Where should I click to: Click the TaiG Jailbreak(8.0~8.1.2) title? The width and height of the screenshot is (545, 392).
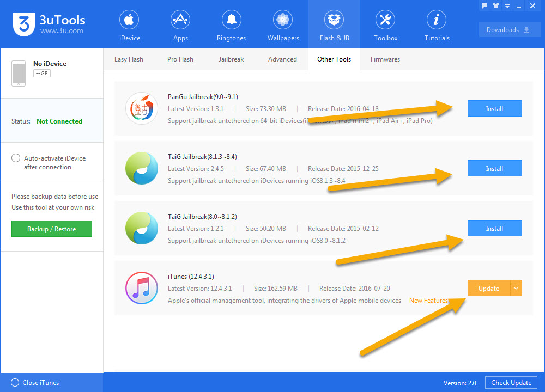(x=202, y=216)
